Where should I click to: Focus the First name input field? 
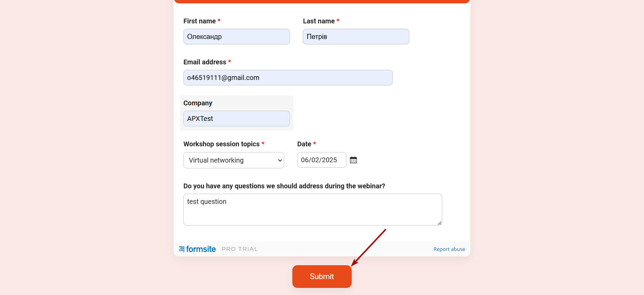pos(237,37)
